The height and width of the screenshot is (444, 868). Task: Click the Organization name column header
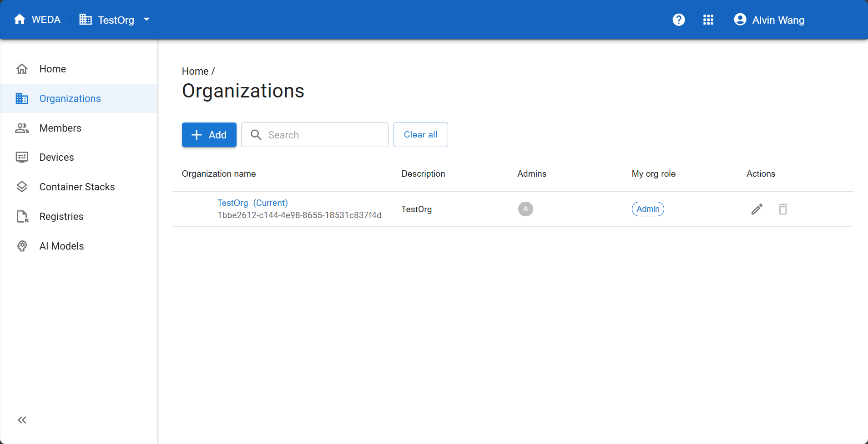coord(219,174)
